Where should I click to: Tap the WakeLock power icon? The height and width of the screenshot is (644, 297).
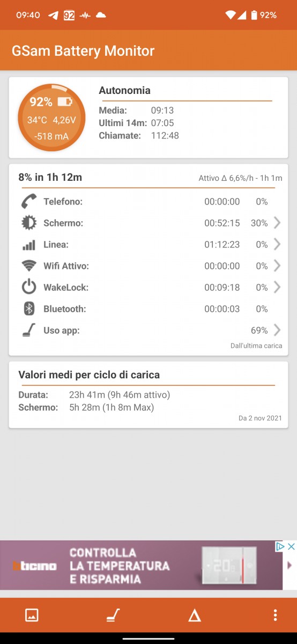pos(28,287)
